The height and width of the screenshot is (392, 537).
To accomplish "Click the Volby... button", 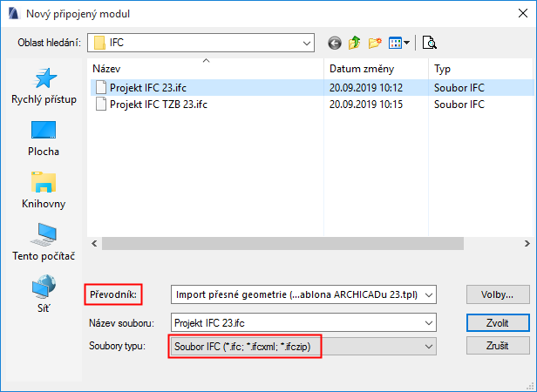I will click(x=498, y=294).
